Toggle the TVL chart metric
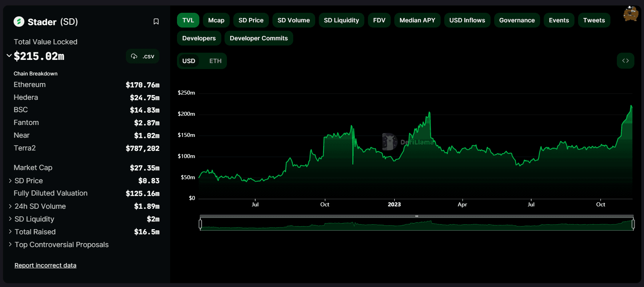The width and height of the screenshot is (644, 287). tap(188, 20)
